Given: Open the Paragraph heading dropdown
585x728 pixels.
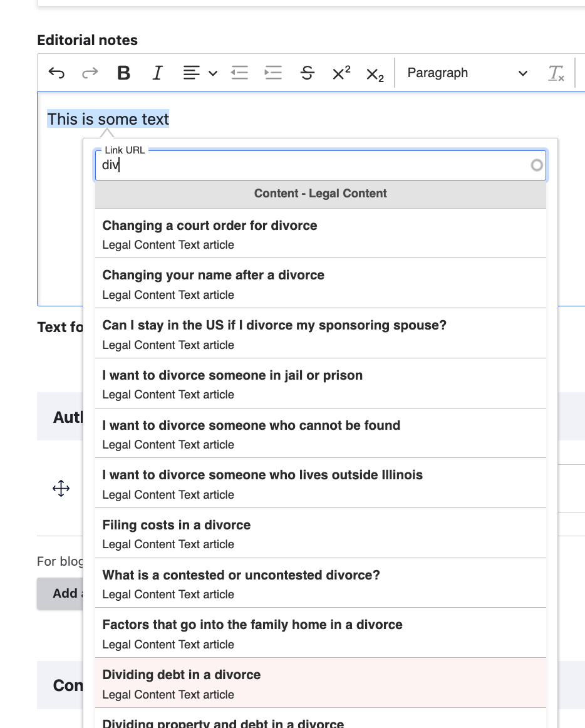Looking at the screenshot, I should pos(467,73).
